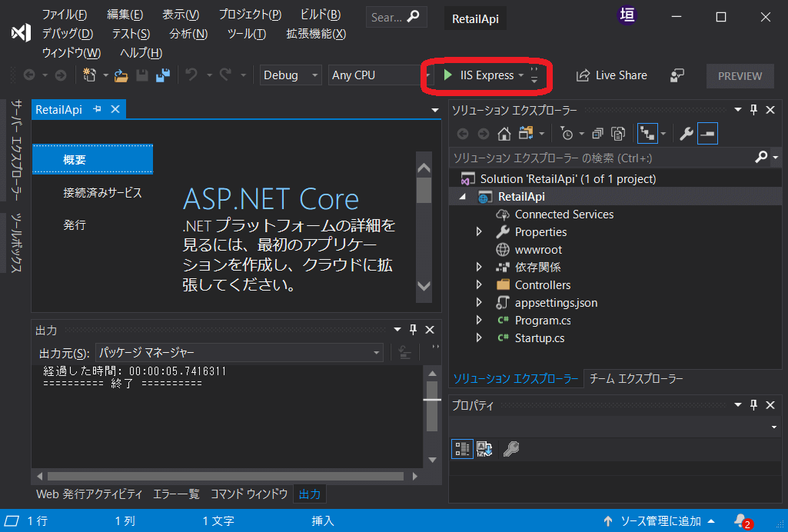Switch to チーム エクスプローラー tab
Image resolution: width=788 pixels, height=532 pixels.
pyautogui.click(x=637, y=379)
